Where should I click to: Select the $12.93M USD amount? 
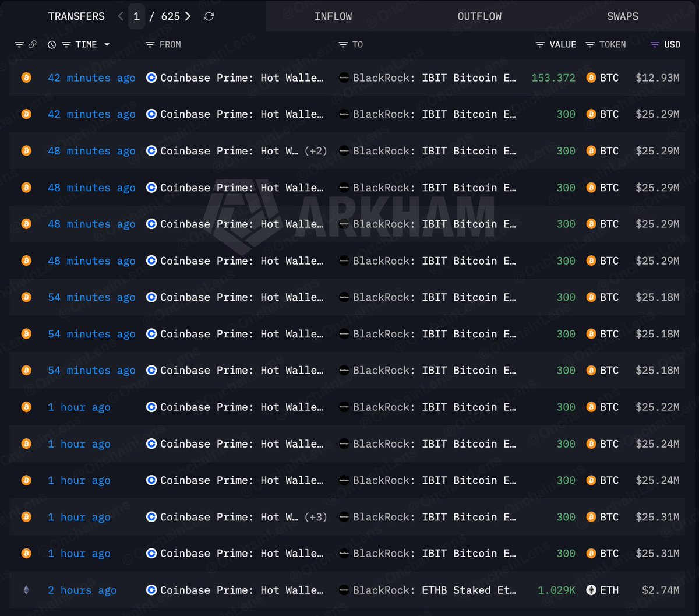[658, 78]
